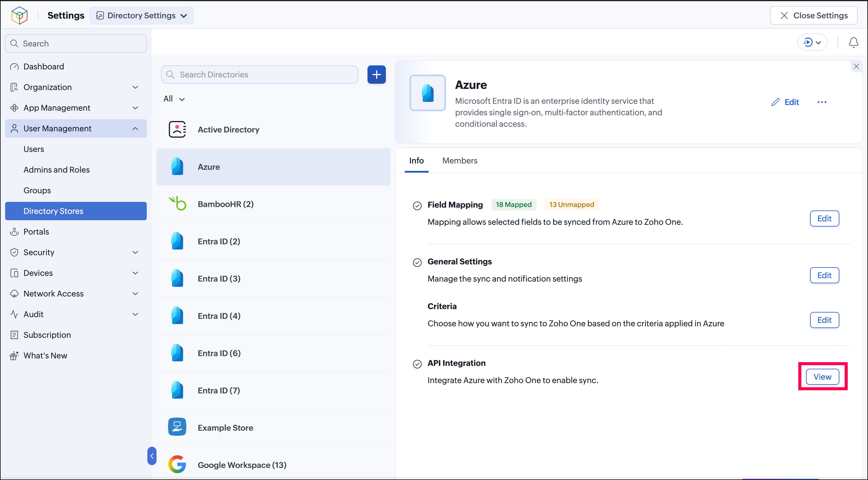Click the quick actions play icon
The height and width of the screenshot is (480, 868).
808,42
